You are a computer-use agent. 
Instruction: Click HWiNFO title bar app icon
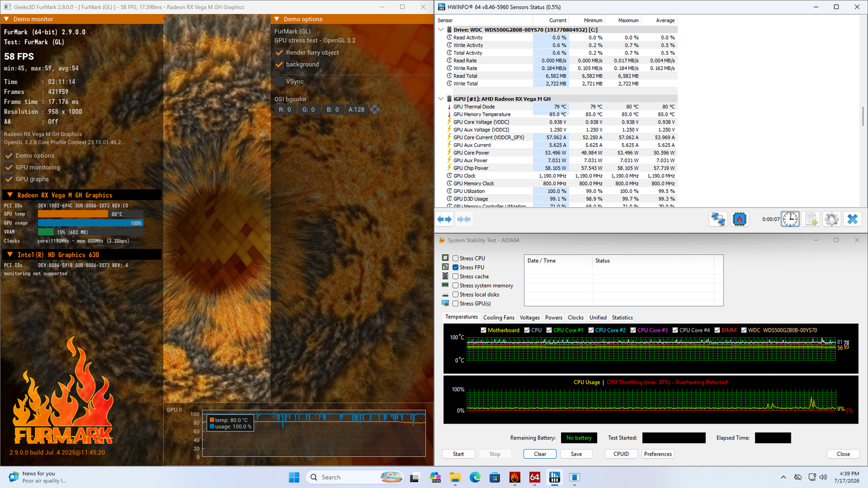pos(441,7)
